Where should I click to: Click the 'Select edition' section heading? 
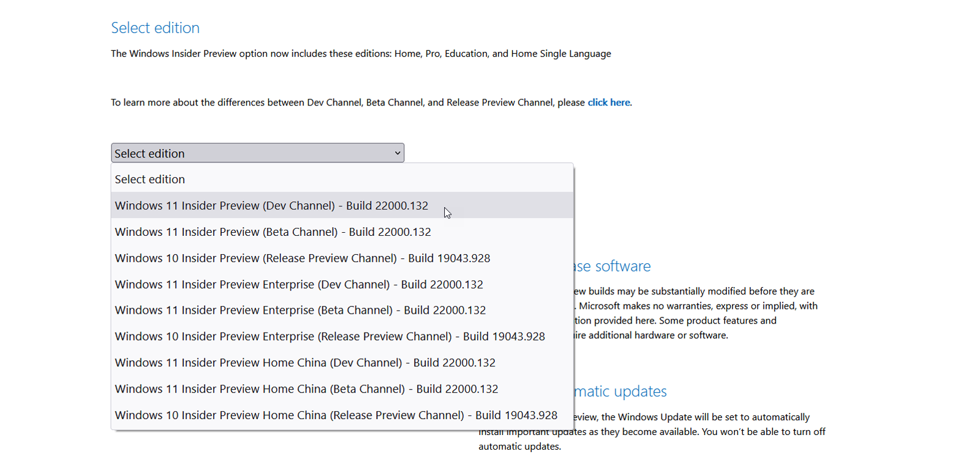(155, 28)
